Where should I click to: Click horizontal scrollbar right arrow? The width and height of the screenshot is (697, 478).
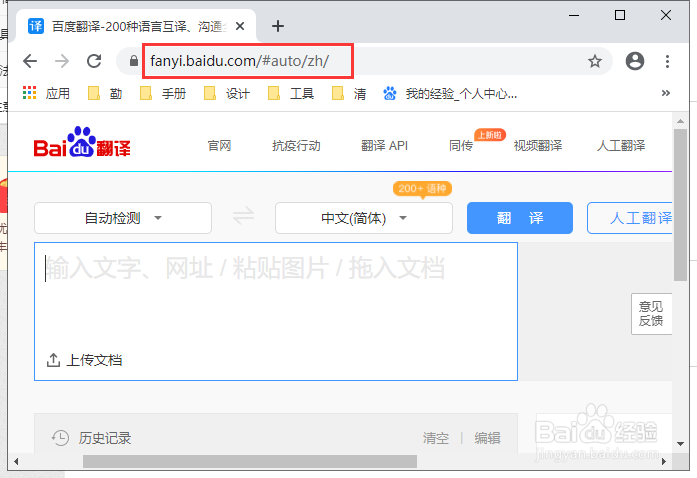tap(664, 462)
